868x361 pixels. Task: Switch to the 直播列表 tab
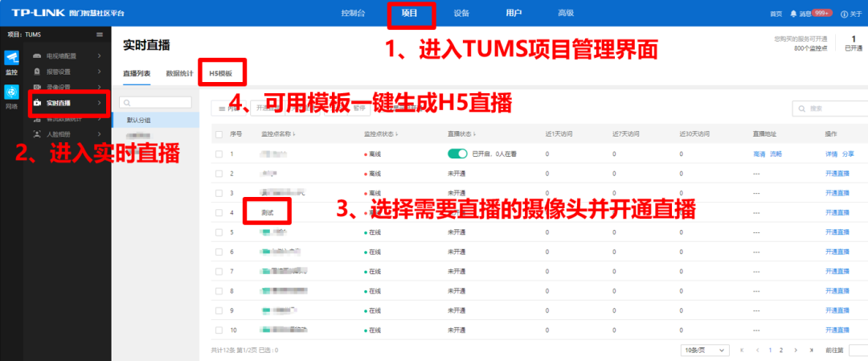[x=136, y=73]
